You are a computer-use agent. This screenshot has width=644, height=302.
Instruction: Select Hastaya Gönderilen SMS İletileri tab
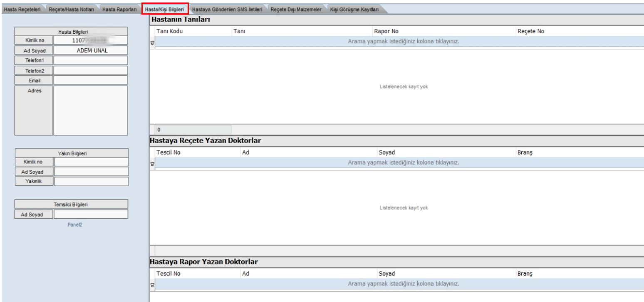click(227, 10)
